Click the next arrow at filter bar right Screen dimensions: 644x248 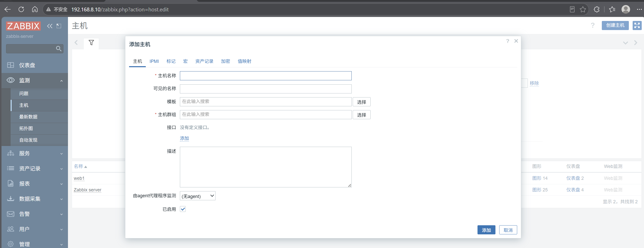[x=636, y=43]
